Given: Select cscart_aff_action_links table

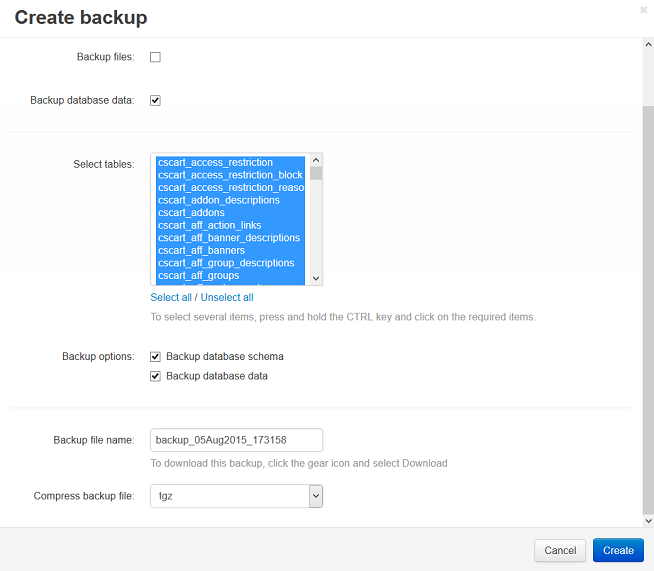Looking at the screenshot, I should pos(231,225).
